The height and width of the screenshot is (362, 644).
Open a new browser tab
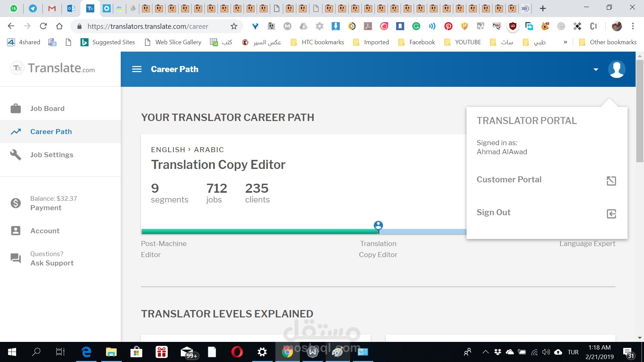pos(543,8)
